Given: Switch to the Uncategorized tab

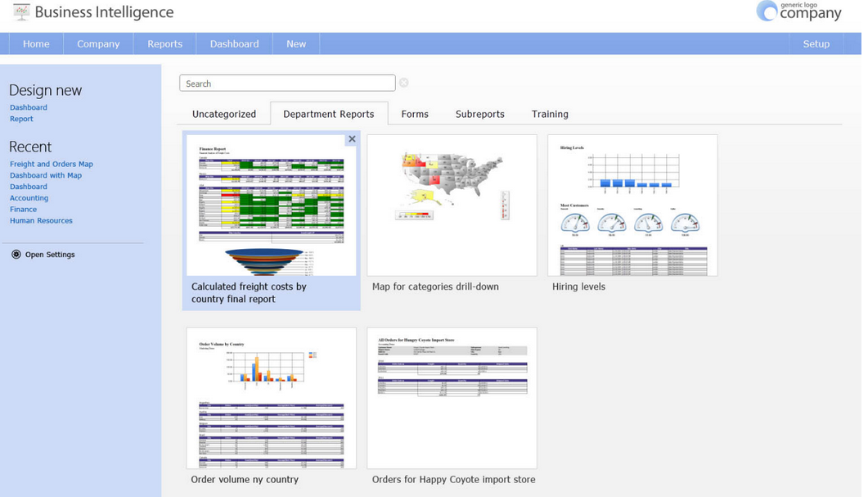Looking at the screenshot, I should pyautogui.click(x=223, y=114).
